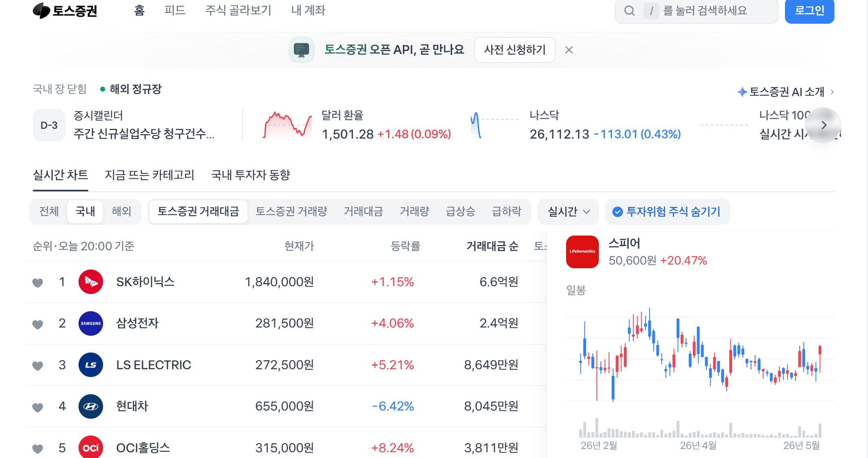Toggle 투자위험 주식 숨기기 option
The height and width of the screenshot is (458, 868).
point(667,211)
